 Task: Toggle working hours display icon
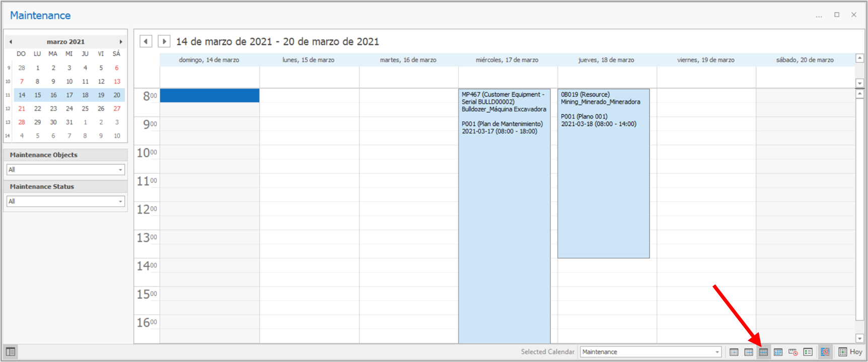point(825,352)
